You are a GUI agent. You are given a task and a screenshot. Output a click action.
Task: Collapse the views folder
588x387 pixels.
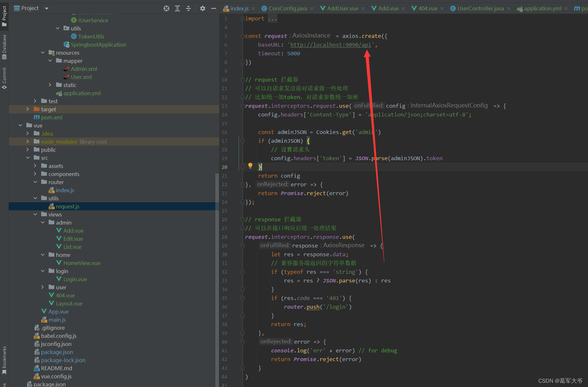[35, 214]
